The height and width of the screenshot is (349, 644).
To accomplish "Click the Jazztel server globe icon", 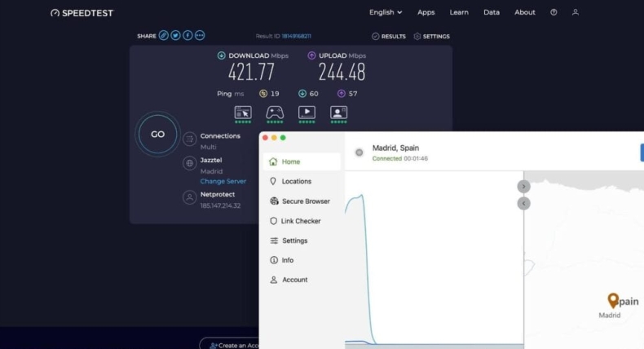I will click(x=189, y=163).
